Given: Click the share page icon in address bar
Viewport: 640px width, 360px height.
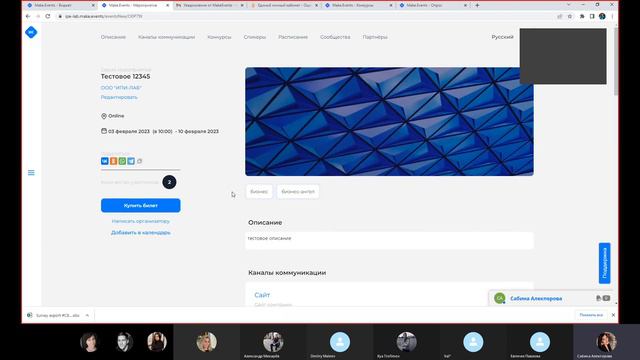Looking at the screenshot, I should pyautogui.click(x=560, y=16).
